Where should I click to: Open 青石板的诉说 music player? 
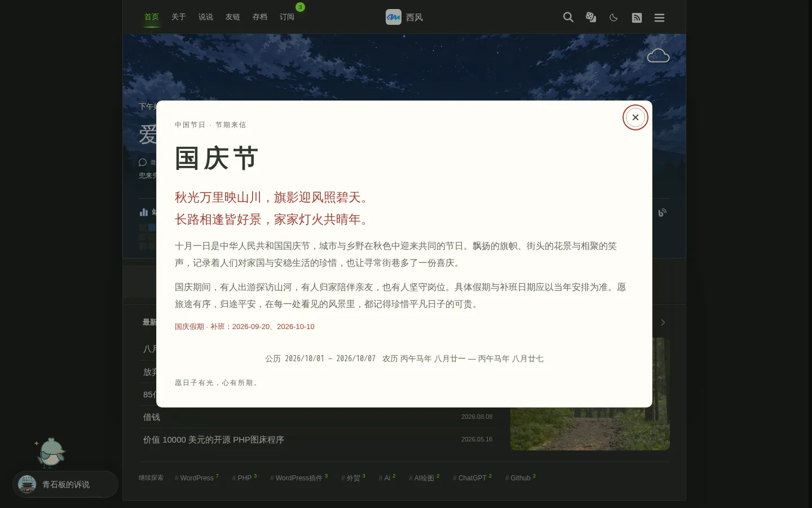click(x=66, y=485)
